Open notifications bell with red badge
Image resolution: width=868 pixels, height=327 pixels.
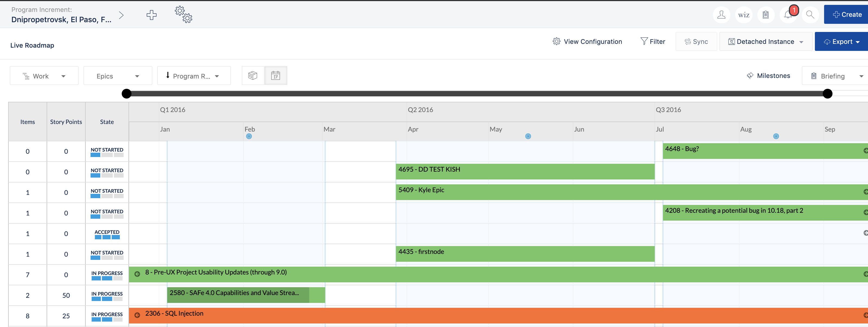(x=788, y=15)
